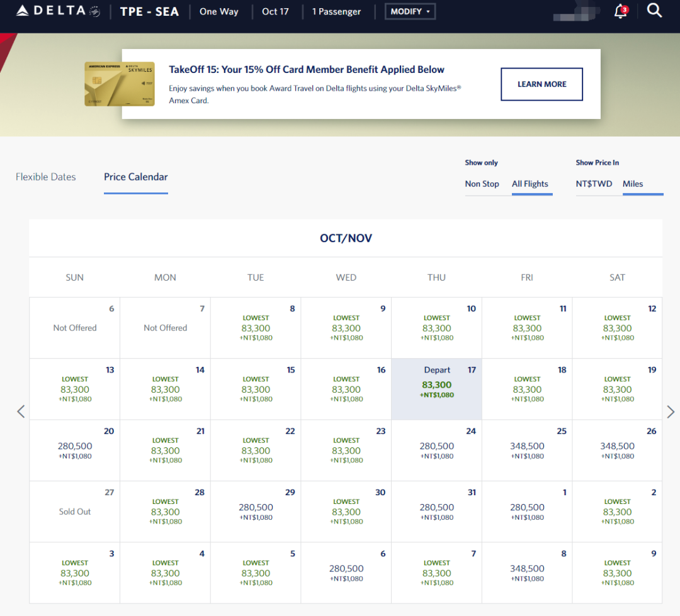Select the All Flights filter
Image resolution: width=680 pixels, height=616 pixels.
coord(530,184)
